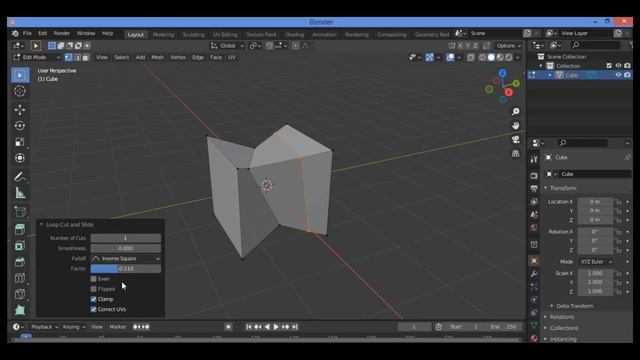640x360 pixels.
Task: Jump to the animation start frame
Action: [x=249, y=327]
